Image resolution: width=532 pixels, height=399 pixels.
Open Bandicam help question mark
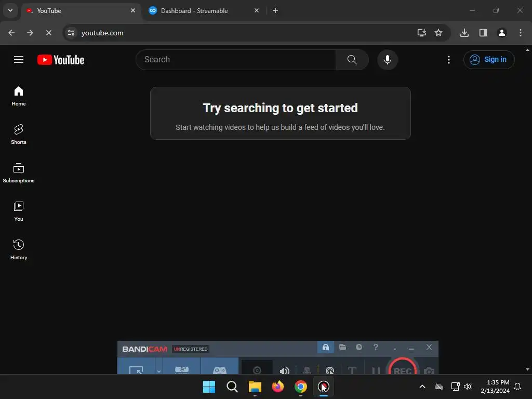click(375, 347)
